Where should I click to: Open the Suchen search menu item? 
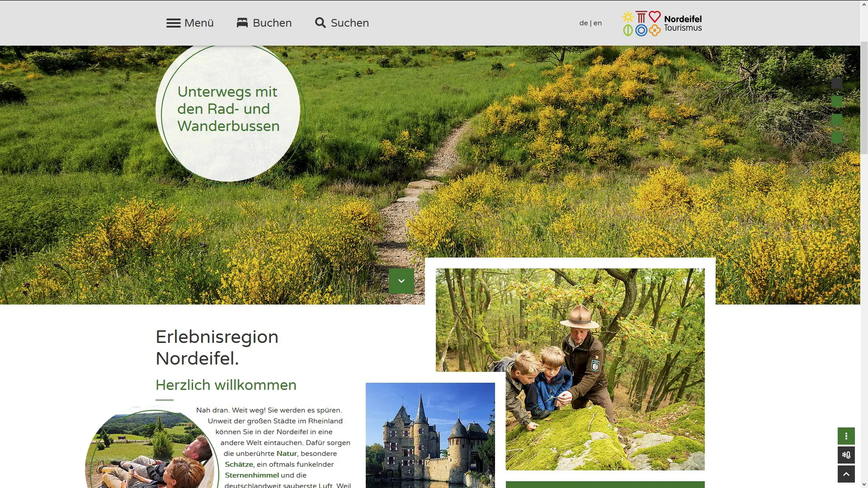350,23
